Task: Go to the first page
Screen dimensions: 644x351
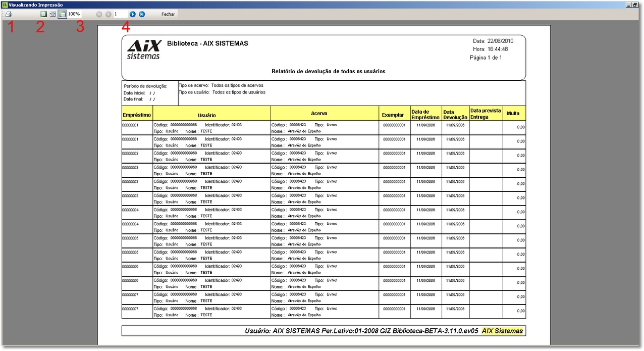Action: [99, 14]
